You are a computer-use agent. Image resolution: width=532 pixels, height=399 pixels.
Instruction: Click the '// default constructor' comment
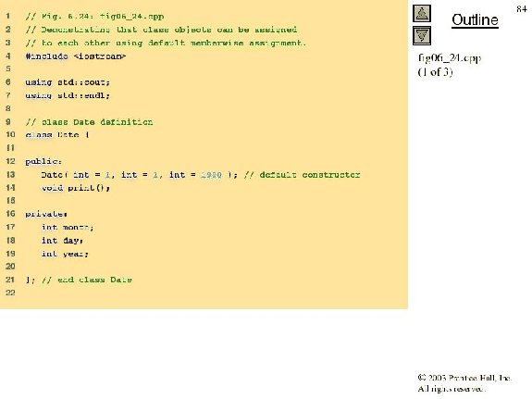[x=302, y=175]
